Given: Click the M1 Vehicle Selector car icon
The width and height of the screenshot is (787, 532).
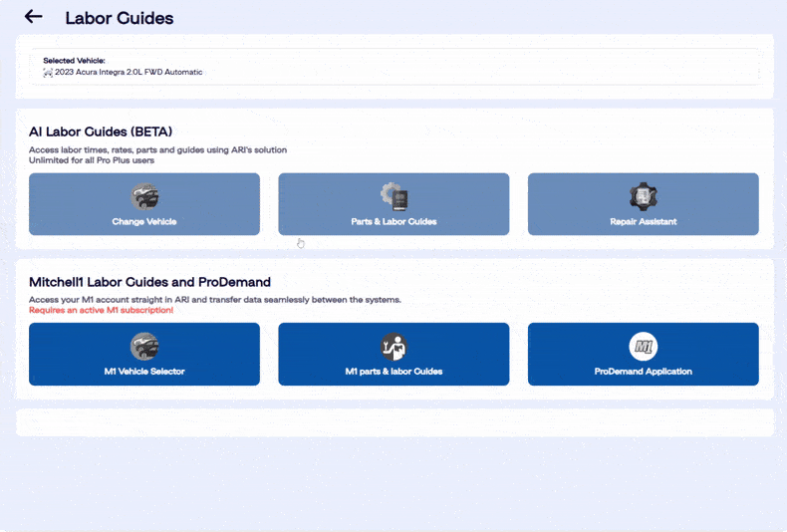Looking at the screenshot, I should [x=144, y=347].
